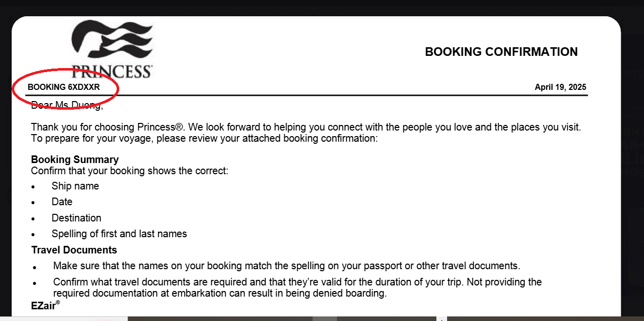
Task: Click the Booking Summary heading
Action: (x=75, y=159)
